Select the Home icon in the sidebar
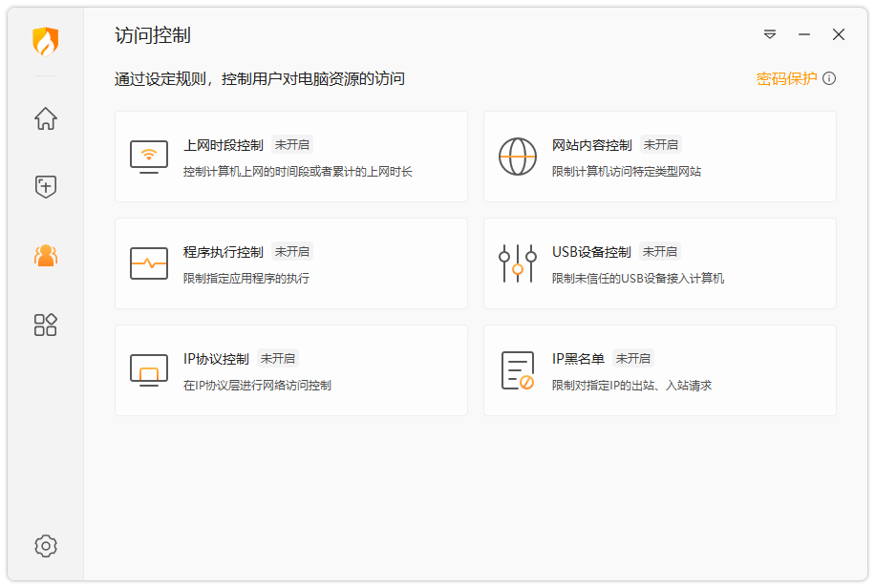The image size is (875, 588). [x=45, y=118]
